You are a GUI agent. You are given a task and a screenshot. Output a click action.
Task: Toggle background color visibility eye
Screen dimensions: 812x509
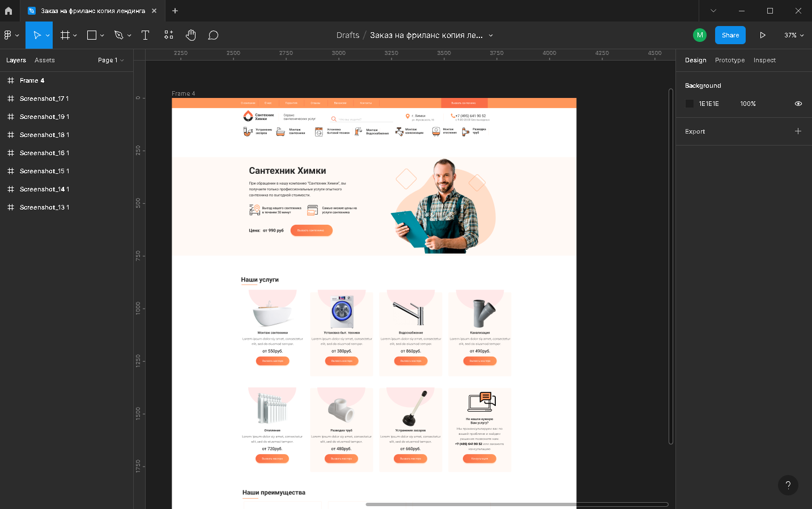click(x=798, y=104)
